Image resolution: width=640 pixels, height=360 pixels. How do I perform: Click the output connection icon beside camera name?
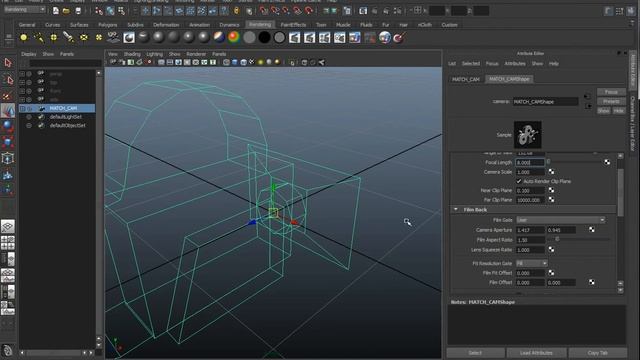[x=588, y=106]
